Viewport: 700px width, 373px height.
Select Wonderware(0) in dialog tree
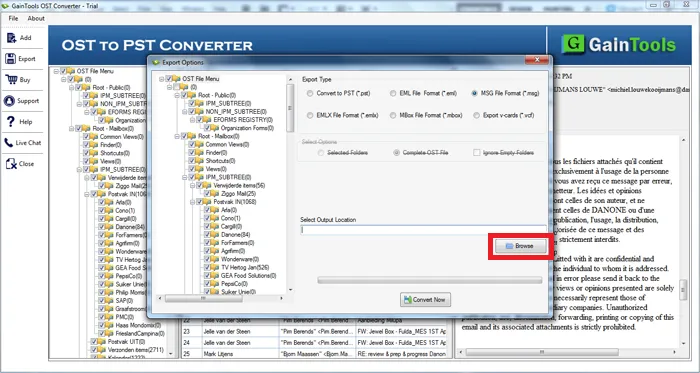[240, 259]
